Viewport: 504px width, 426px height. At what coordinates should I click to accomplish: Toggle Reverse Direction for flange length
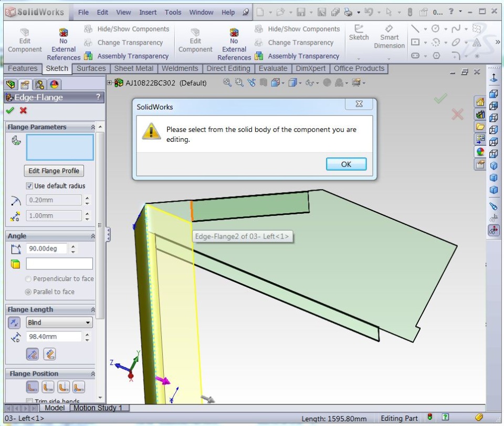tap(14, 323)
